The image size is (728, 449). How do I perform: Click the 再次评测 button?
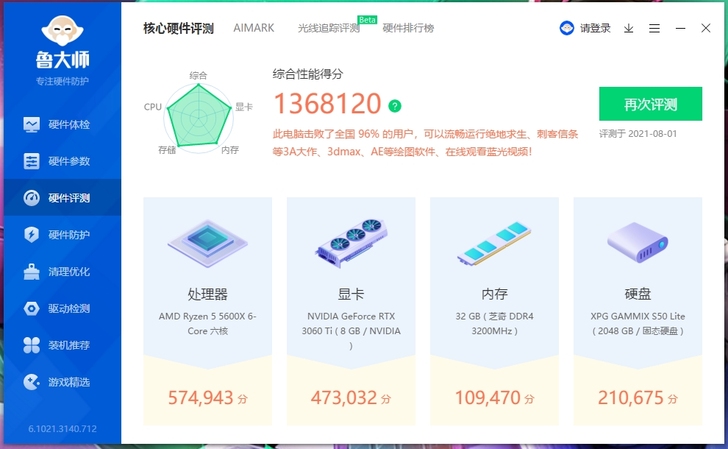(x=650, y=104)
